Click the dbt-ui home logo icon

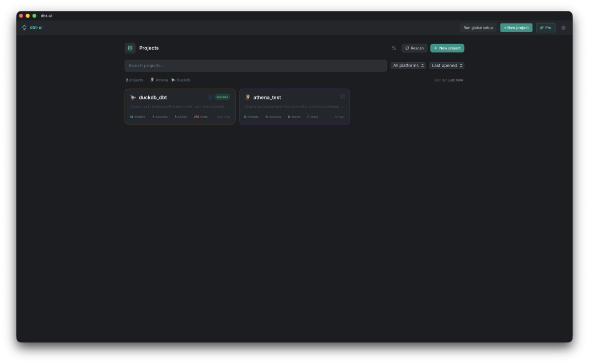24,27
